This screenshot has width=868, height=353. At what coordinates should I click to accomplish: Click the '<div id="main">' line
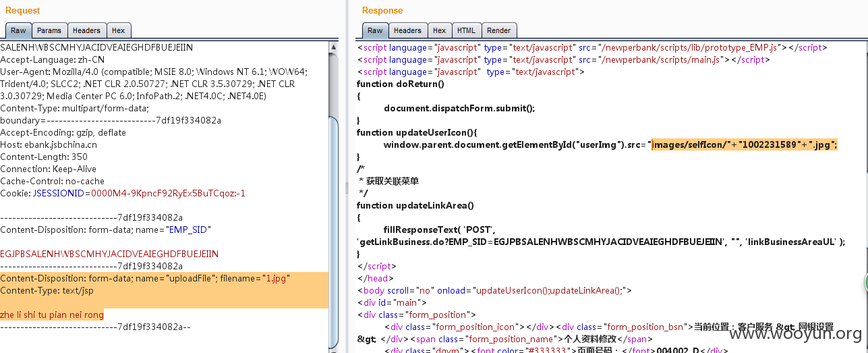pyautogui.click(x=392, y=302)
